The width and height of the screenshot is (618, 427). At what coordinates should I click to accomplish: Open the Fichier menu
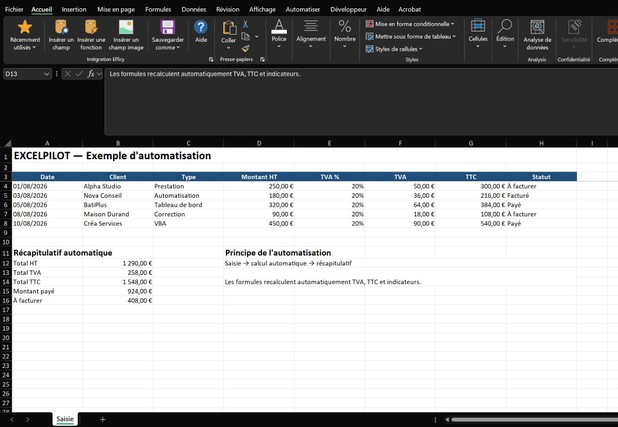pos(14,9)
